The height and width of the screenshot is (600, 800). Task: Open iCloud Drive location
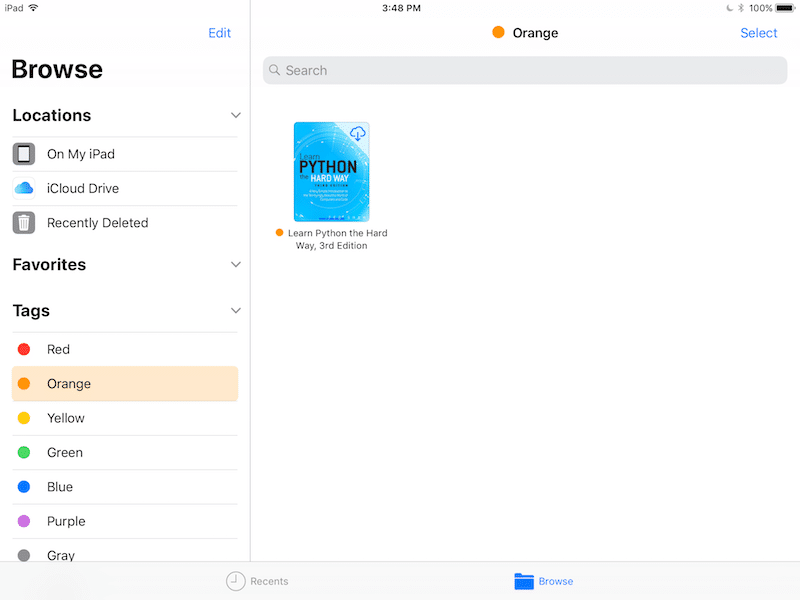(125, 188)
